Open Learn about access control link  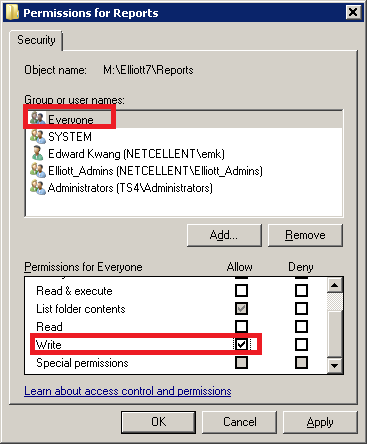coord(128,391)
